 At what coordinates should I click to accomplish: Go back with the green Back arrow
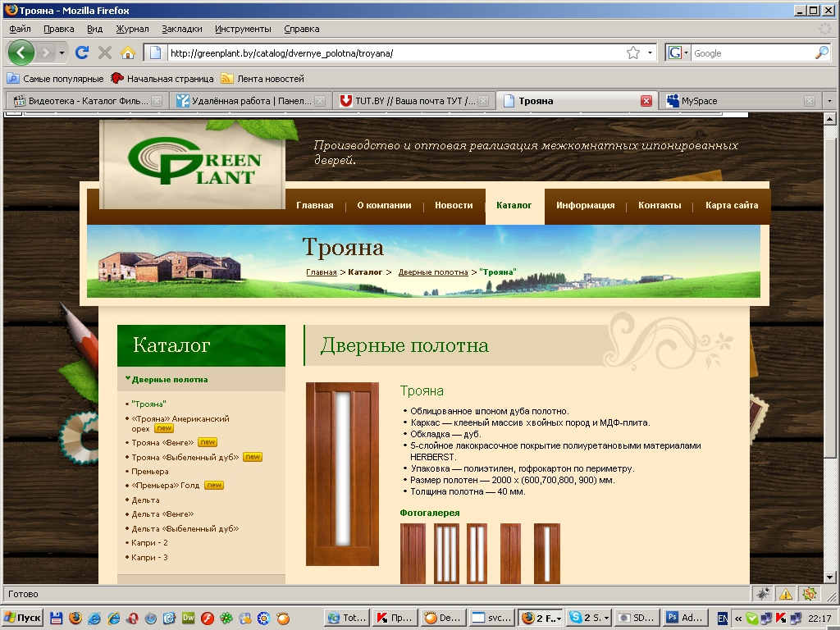tap(21, 52)
